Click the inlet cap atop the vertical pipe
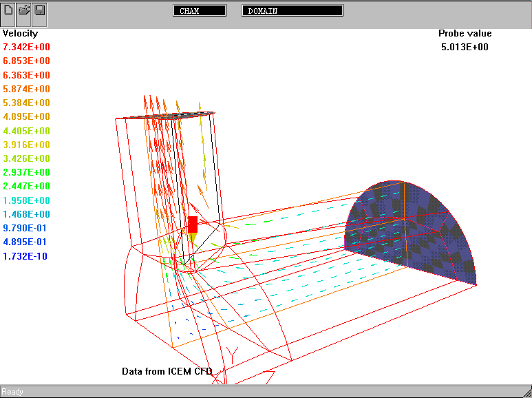532x398 pixels. coord(177,115)
